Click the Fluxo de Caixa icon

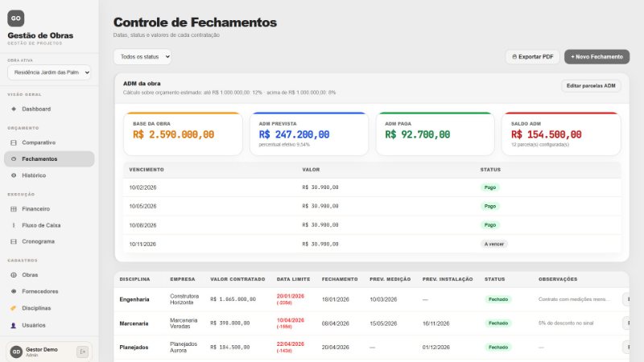(x=14, y=225)
